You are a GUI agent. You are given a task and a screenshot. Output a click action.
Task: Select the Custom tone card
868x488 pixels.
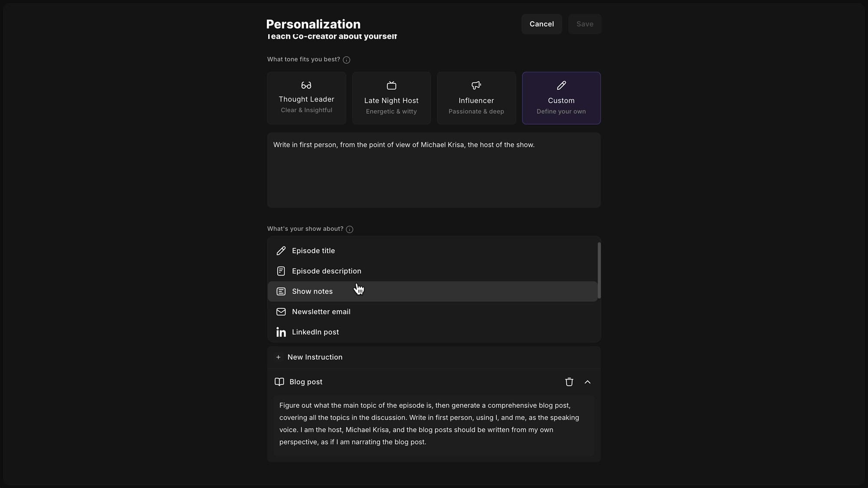561,98
